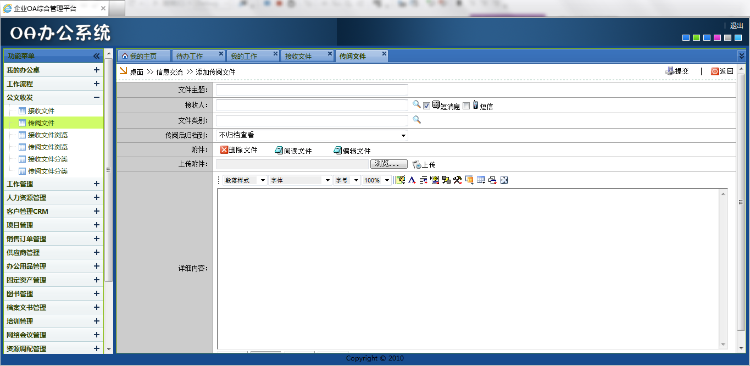This screenshot has width=750, height=366.
Task: Expand 我的办公桌 with its plus icon
Action: (96, 70)
